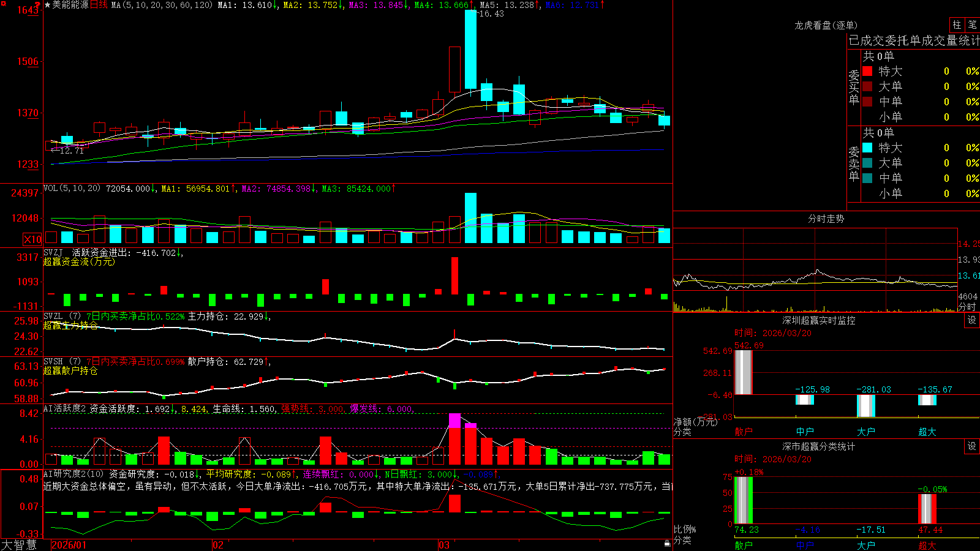The image size is (980, 551).
Task: Open 设 settings for 深市超赢分类统计
Action: pyautogui.click(x=972, y=446)
